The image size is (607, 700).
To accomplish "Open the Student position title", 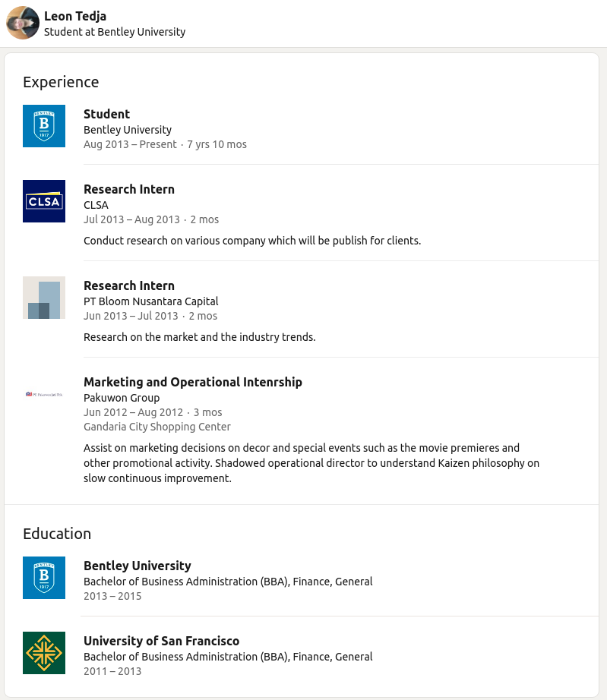I will coord(107,115).
